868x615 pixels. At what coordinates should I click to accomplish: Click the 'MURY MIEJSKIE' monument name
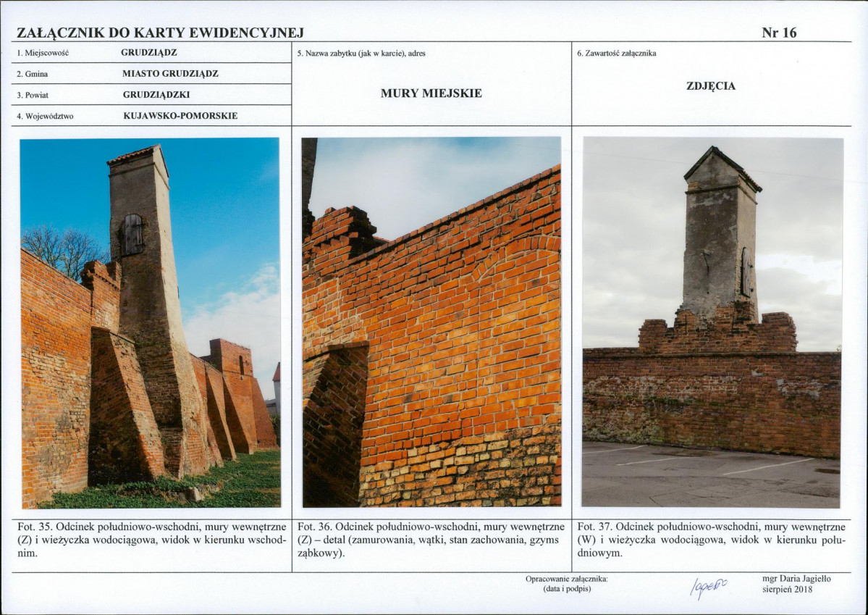[431, 93]
